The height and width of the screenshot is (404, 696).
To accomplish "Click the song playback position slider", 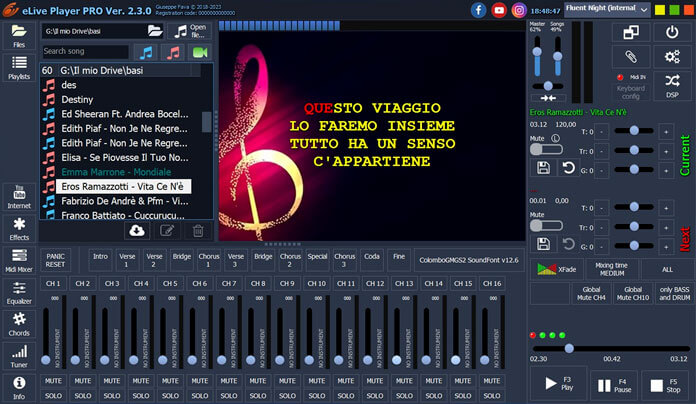I will pyautogui.click(x=609, y=348).
